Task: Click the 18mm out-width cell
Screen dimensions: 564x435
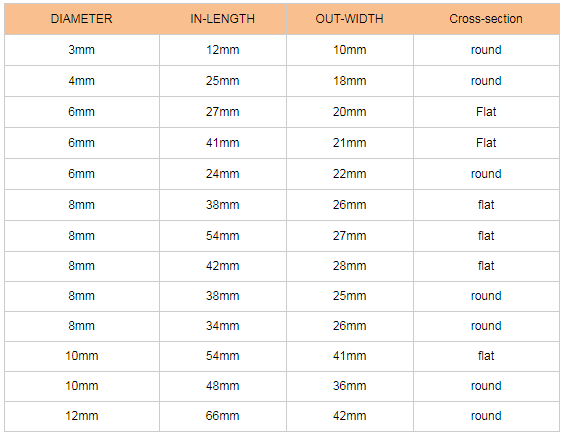Action: (350, 81)
